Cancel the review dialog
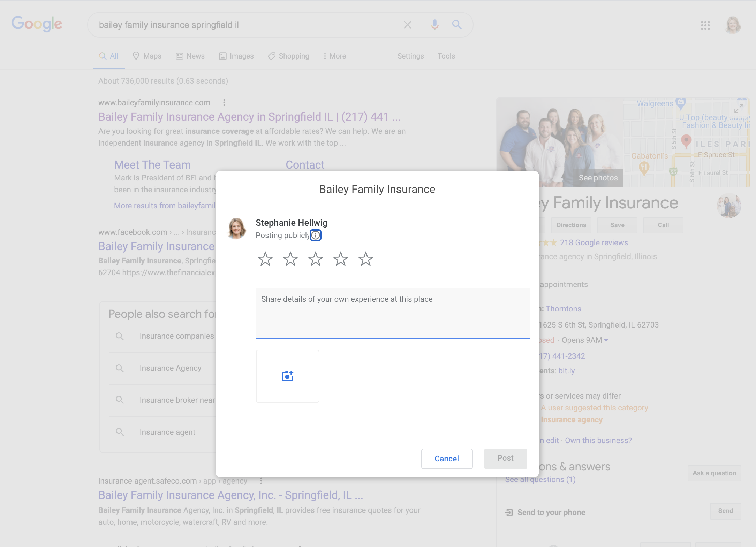This screenshot has width=756, height=547. point(447,459)
